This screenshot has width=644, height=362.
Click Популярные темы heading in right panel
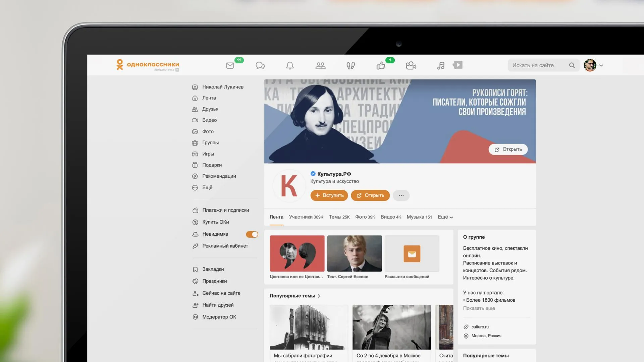coord(486,356)
